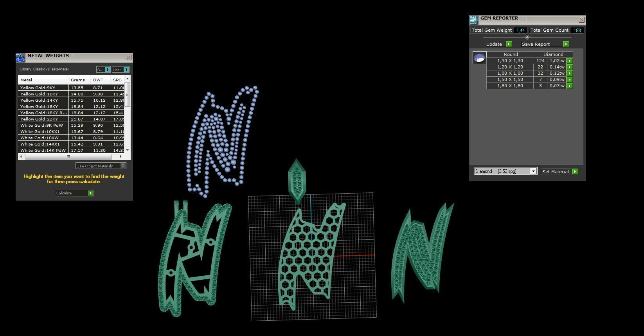Click the Set Material button
644x336 pixels.
(556, 172)
